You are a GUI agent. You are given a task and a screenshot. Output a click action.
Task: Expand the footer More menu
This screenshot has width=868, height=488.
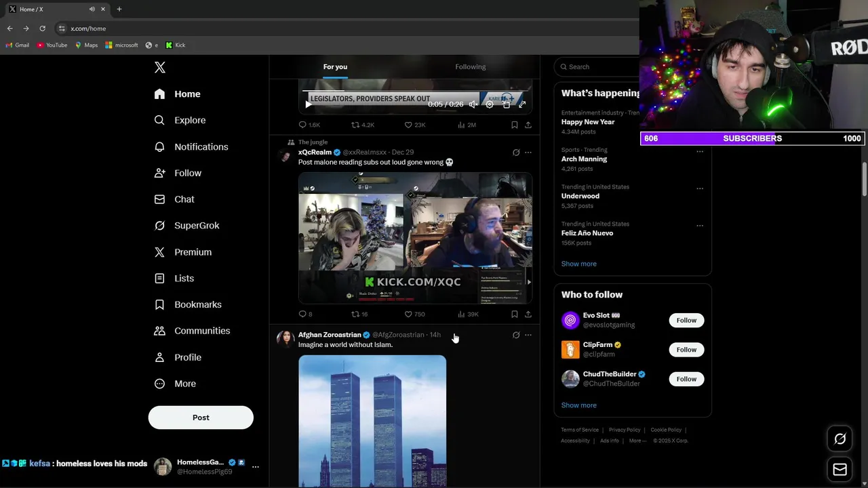tap(637, 441)
